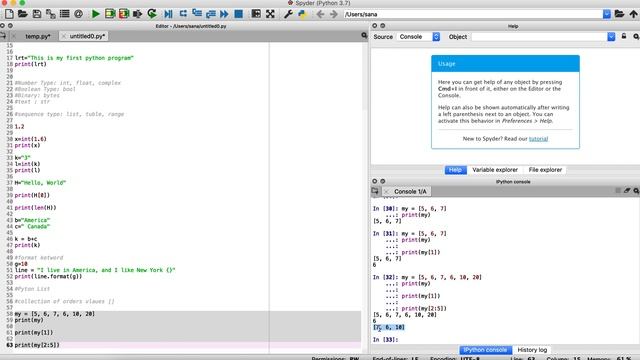Open a file using the toolbar folder icon
This screenshot has width=640, height=360.
[x=23, y=14]
